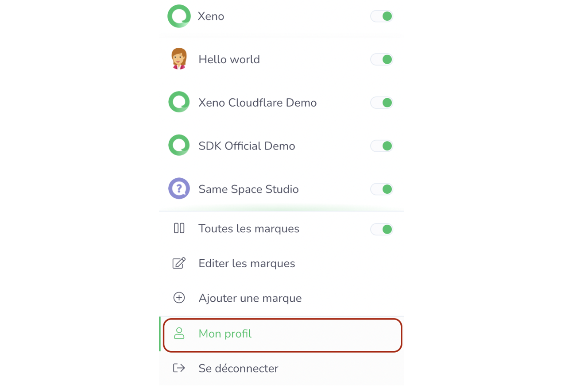This screenshot has width=565, height=392.
Task: Turn off Xeno Cloudflare Demo switch
Action: coord(382,103)
